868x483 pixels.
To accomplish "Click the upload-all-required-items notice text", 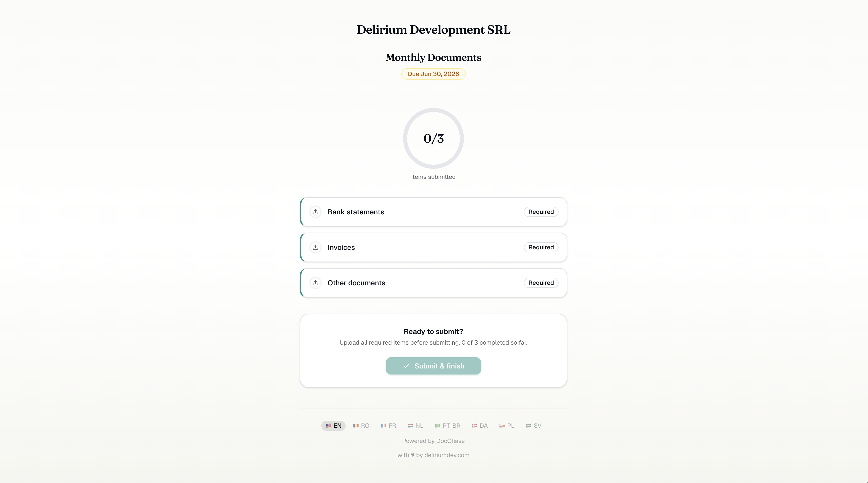I will click(433, 342).
